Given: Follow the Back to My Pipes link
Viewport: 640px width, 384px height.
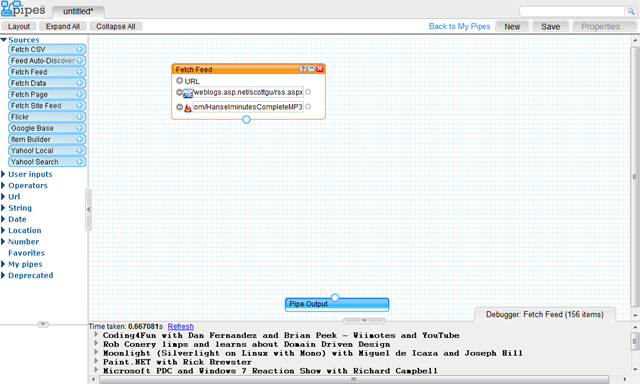Looking at the screenshot, I should pyautogui.click(x=459, y=26).
